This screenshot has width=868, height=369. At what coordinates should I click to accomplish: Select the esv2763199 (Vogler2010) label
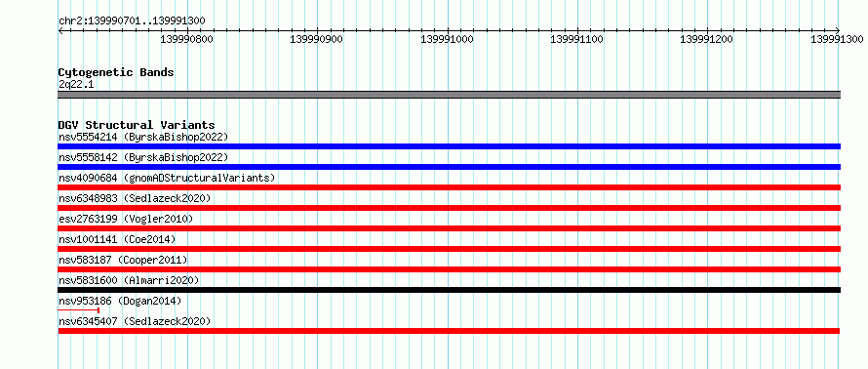[126, 219]
